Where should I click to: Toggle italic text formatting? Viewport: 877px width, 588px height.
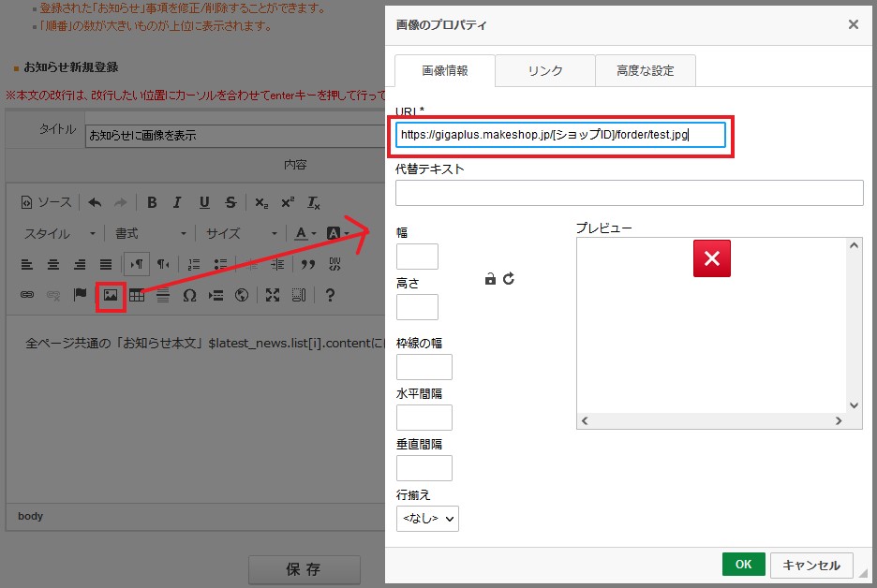coord(178,202)
